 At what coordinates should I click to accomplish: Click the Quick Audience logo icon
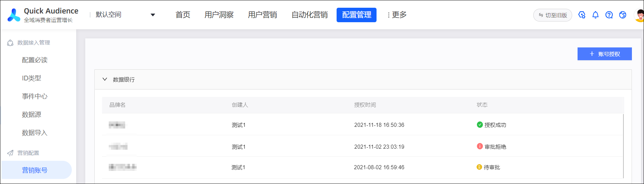(x=14, y=15)
